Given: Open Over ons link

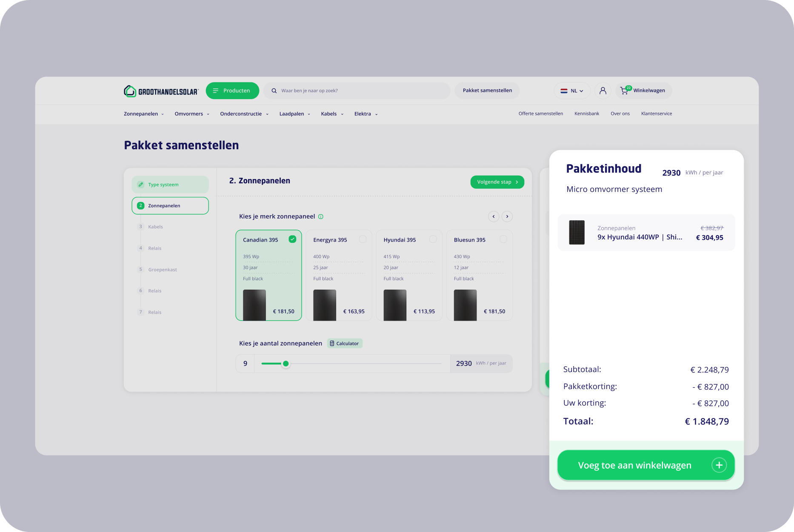Looking at the screenshot, I should [x=620, y=114].
